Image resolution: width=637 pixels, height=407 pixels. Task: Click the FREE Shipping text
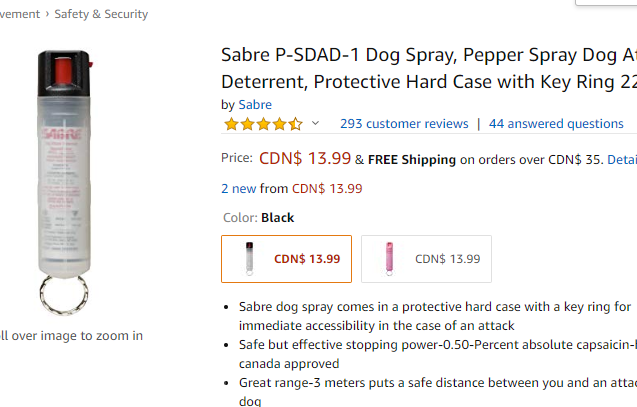412,159
